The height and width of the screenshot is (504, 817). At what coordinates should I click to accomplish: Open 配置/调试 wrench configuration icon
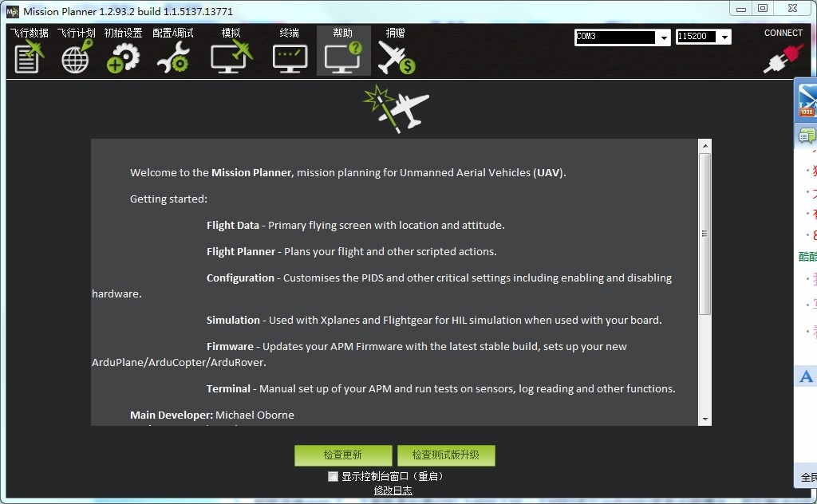(x=173, y=51)
